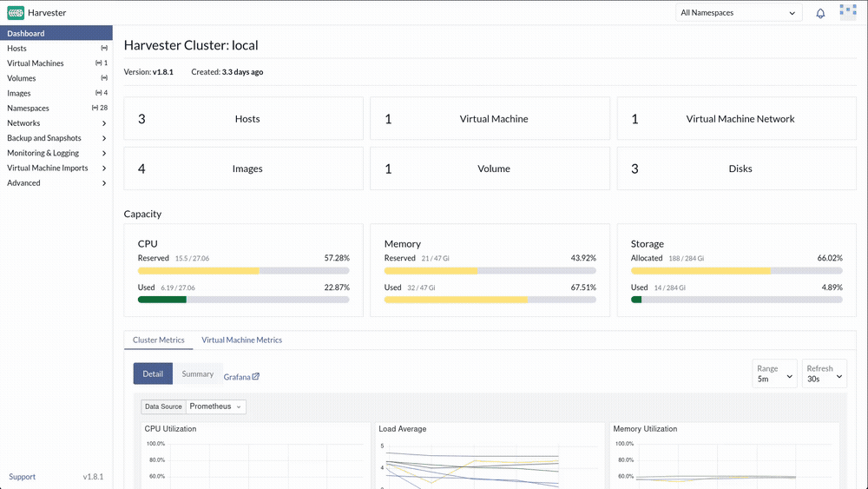Click the v1.8.1 version in sidebar footer
The height and width of the screenshot is (489, 868).
click(x=93, y=477)
